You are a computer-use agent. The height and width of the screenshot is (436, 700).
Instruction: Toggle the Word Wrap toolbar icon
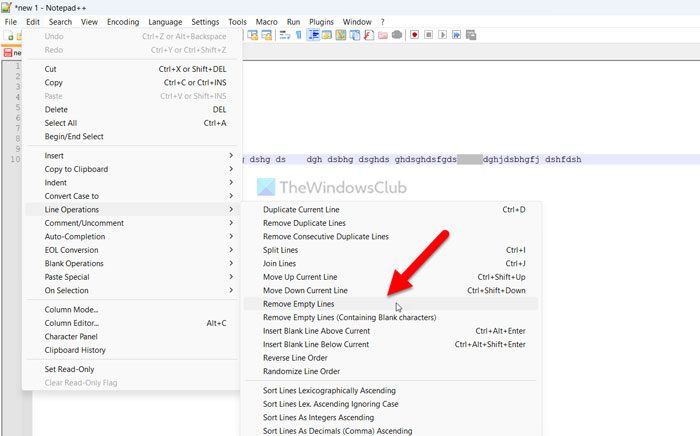pos(284,35)
